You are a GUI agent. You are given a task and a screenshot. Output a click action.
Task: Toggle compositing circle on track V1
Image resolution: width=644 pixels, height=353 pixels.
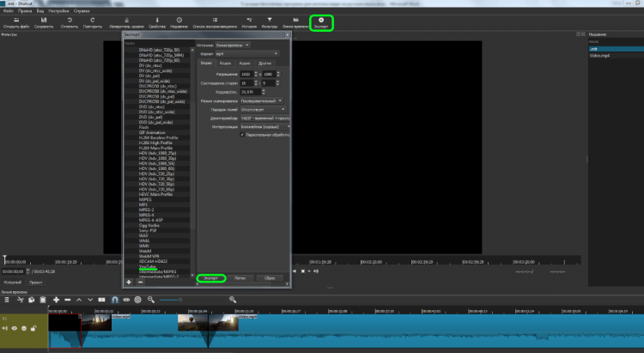click(x=24, y=328)
